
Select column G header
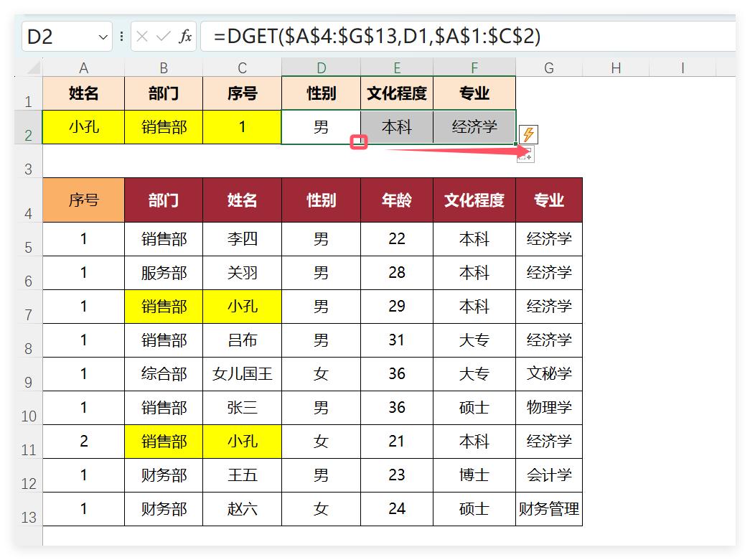[x=548, y=68]
